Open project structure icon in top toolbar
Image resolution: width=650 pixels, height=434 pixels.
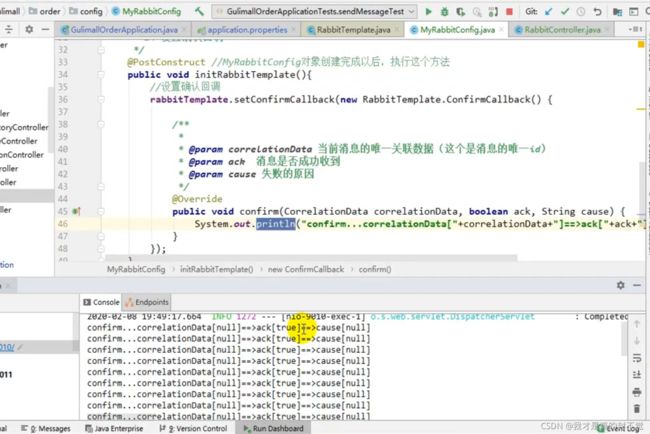617,12
